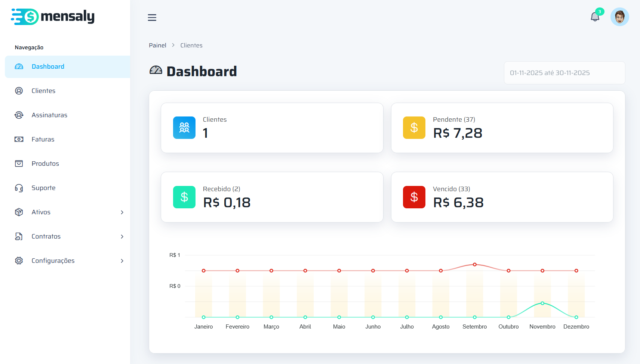This screenshot has height=364, width=640.
Task: Open the Clientes breadcrumb entry
Action: click(x=191, y=45)
